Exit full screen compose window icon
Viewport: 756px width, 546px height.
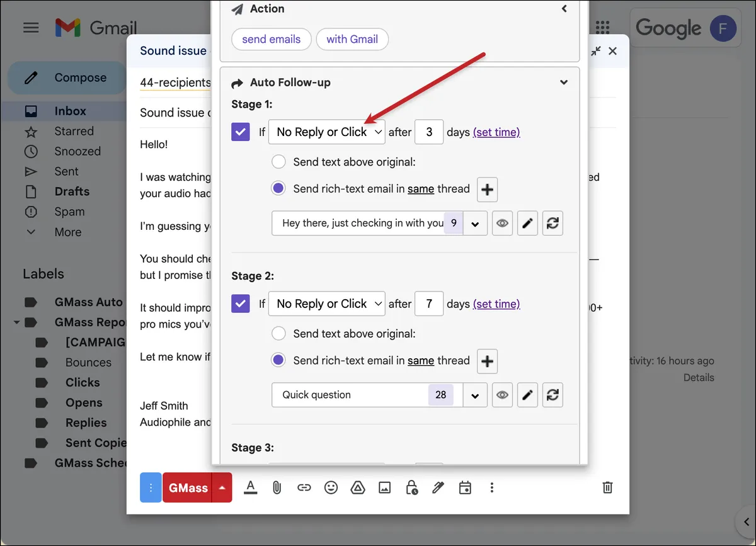click(596, 52)
